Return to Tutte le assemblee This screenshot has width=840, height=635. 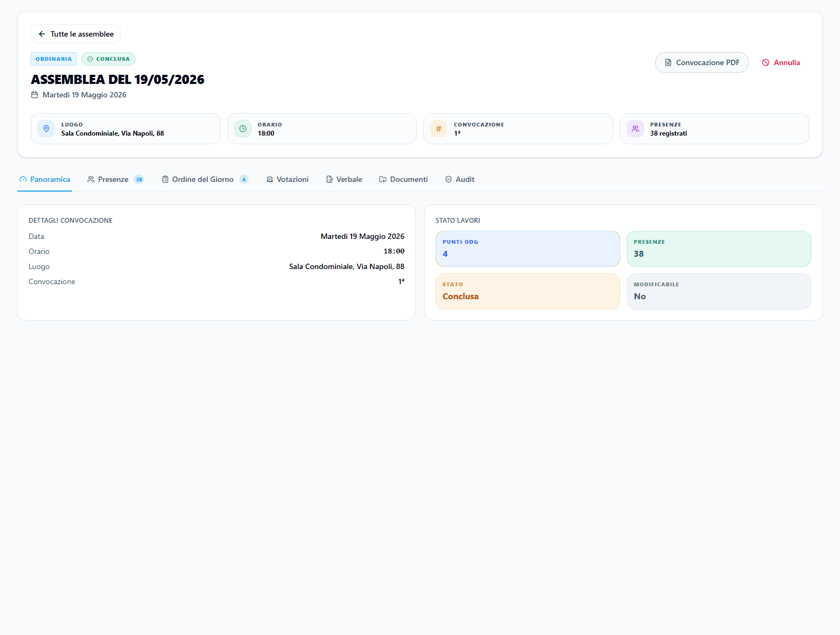(x=75, y=34)
